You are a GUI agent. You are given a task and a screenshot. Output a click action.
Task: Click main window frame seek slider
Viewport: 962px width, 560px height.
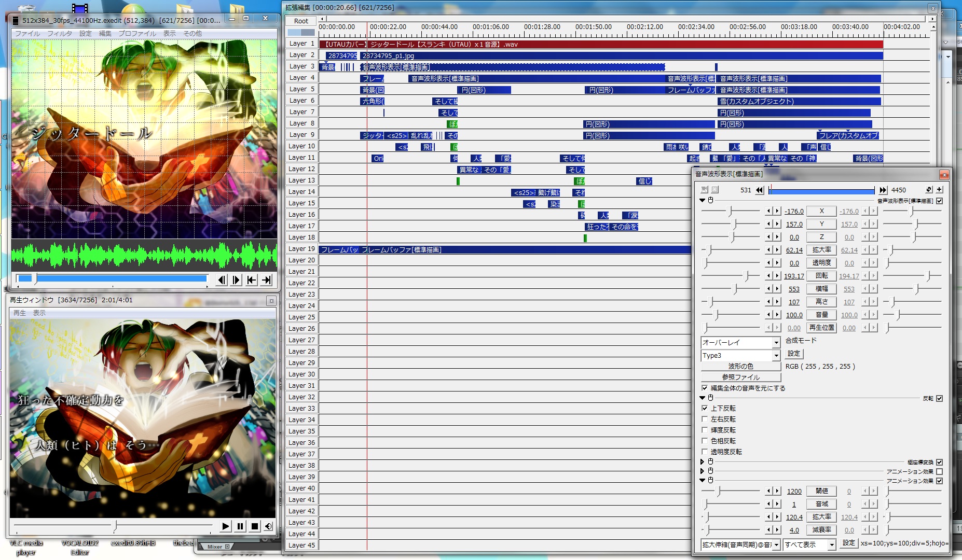pyautogui.click(x=113, y=278)
